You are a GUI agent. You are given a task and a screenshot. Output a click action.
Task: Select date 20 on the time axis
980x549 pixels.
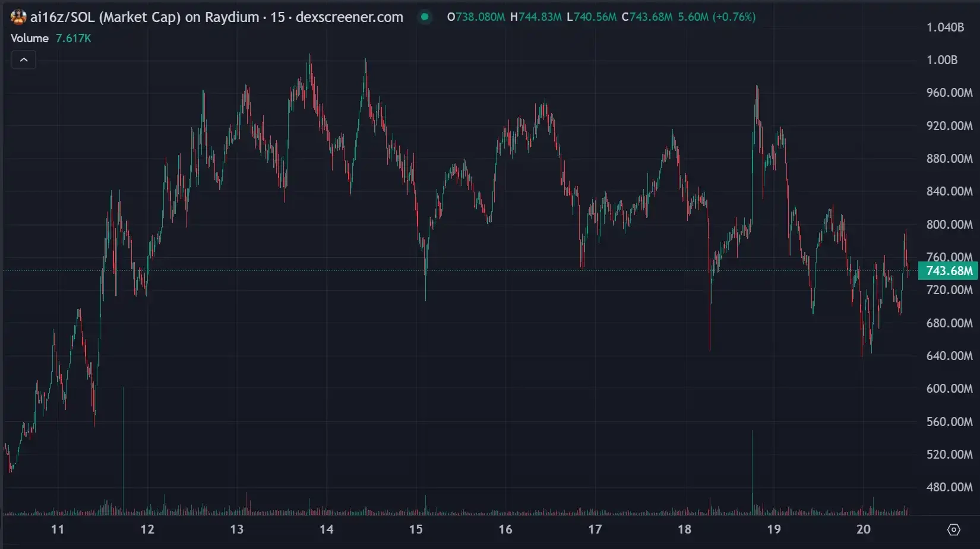863,529
